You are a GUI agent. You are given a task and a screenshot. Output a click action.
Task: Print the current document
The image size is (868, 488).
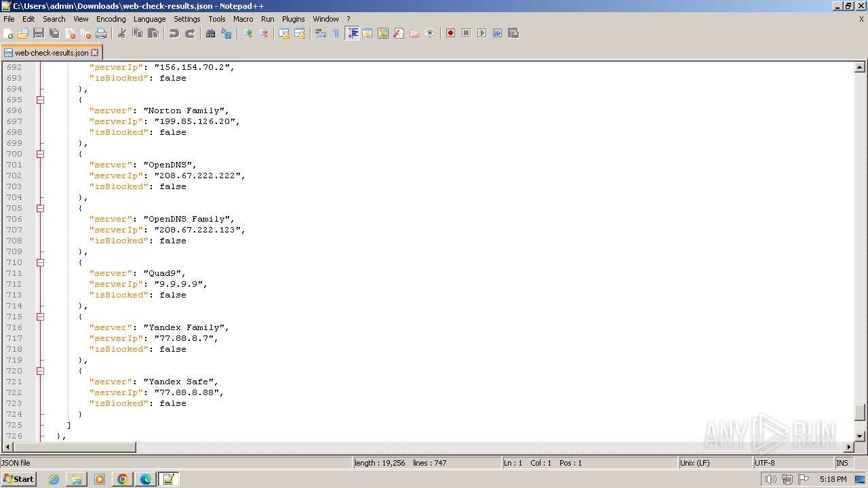[101, 33]
